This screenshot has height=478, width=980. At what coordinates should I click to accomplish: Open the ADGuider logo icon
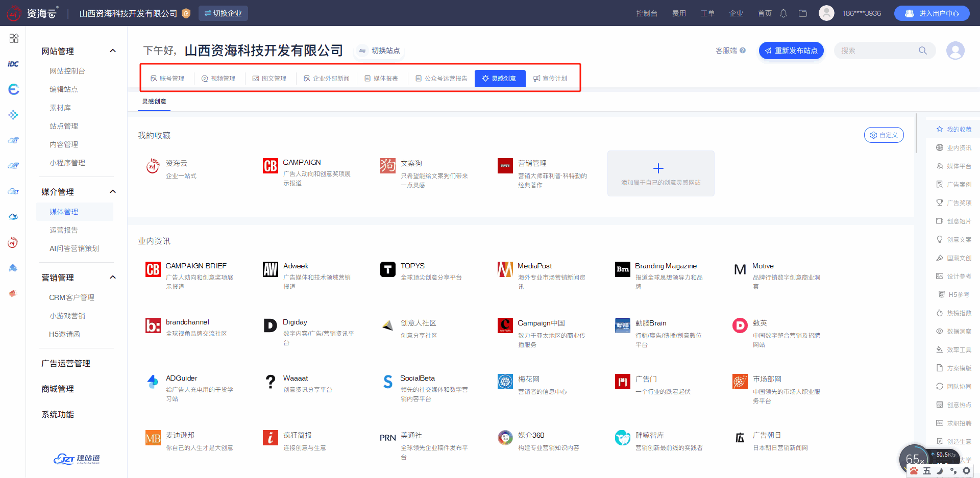coord(153,381)
